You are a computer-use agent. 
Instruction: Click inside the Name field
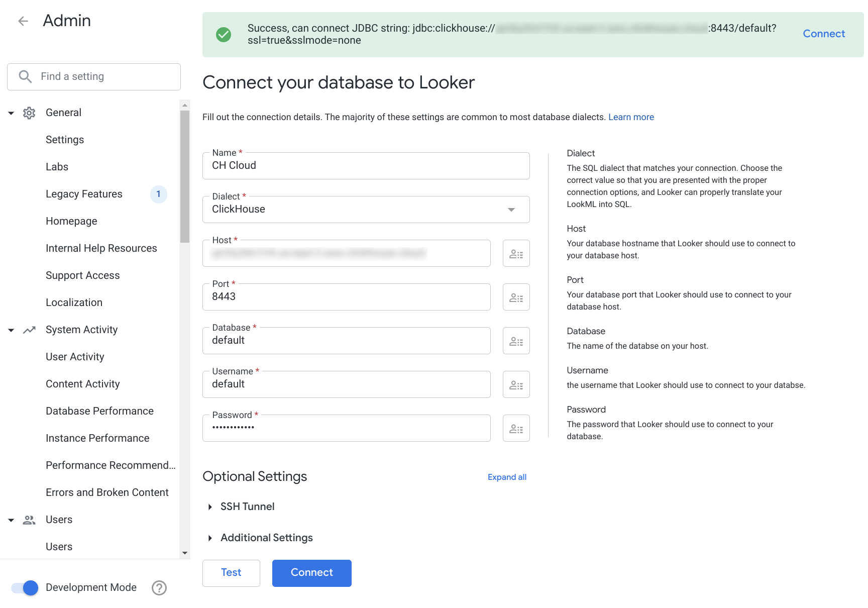[366, 166]
